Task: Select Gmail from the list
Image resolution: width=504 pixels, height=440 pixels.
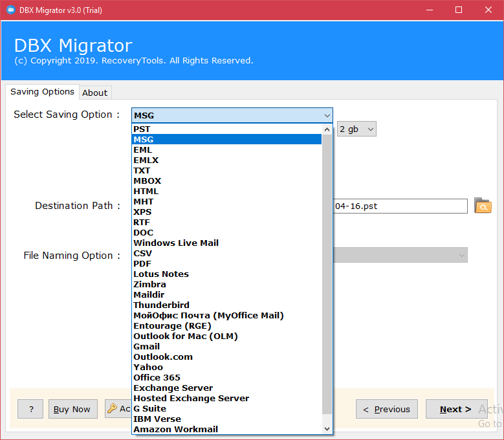Action: [227, 346]
